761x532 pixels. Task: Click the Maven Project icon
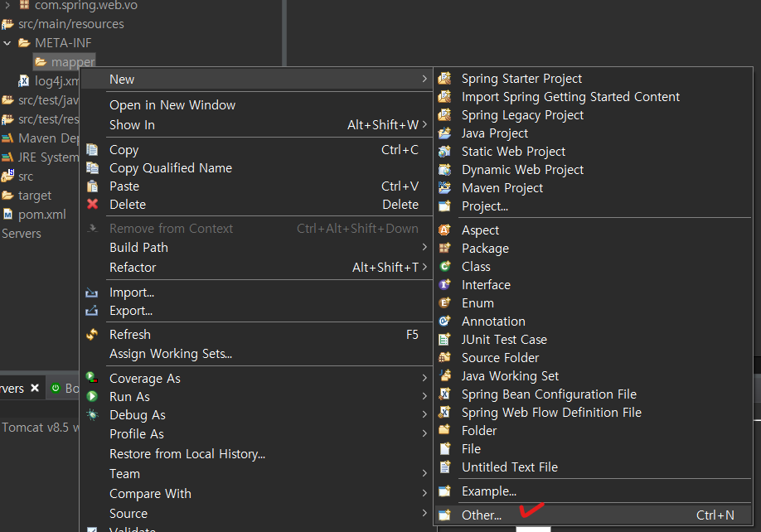click(444, 187)
